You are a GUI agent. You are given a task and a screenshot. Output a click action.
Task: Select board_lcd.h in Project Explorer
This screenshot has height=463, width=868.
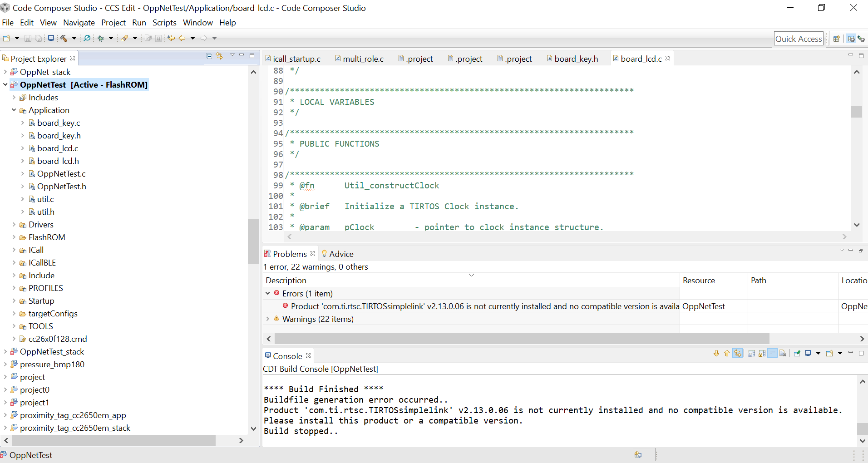point(58,161)
